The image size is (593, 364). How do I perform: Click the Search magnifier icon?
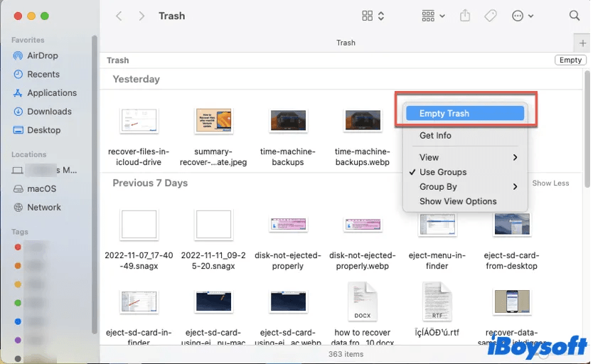574,16
